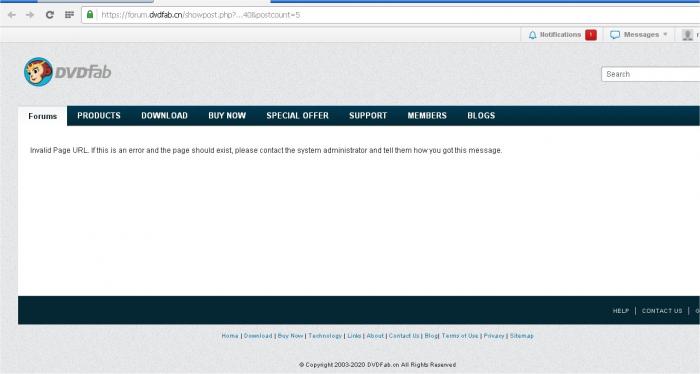Go to the MEMBERS section
This screenshot has height=374, width=700.
coord(427,116)
